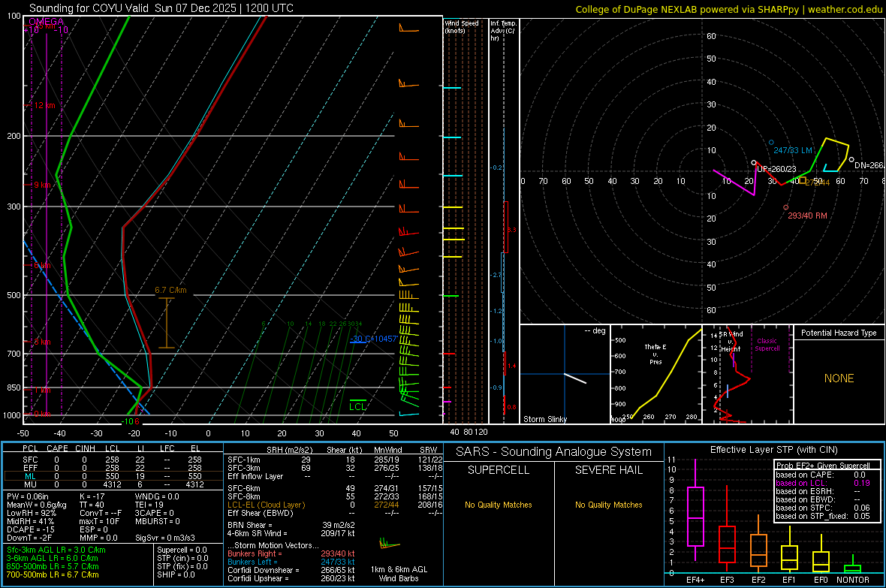The width and height of the screenshot is (886, 588).
Task: Select the 247/33 LM hodograph label
Action: [793, 150]
